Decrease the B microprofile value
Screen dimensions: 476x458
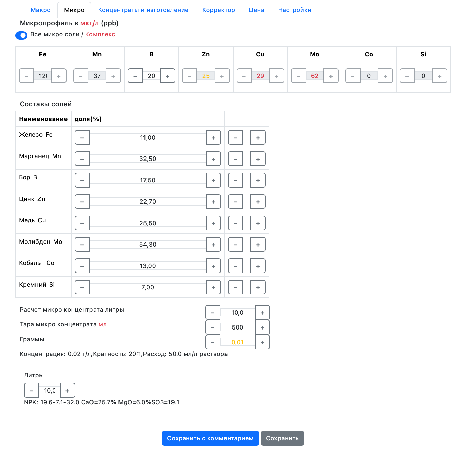point(135,76)
